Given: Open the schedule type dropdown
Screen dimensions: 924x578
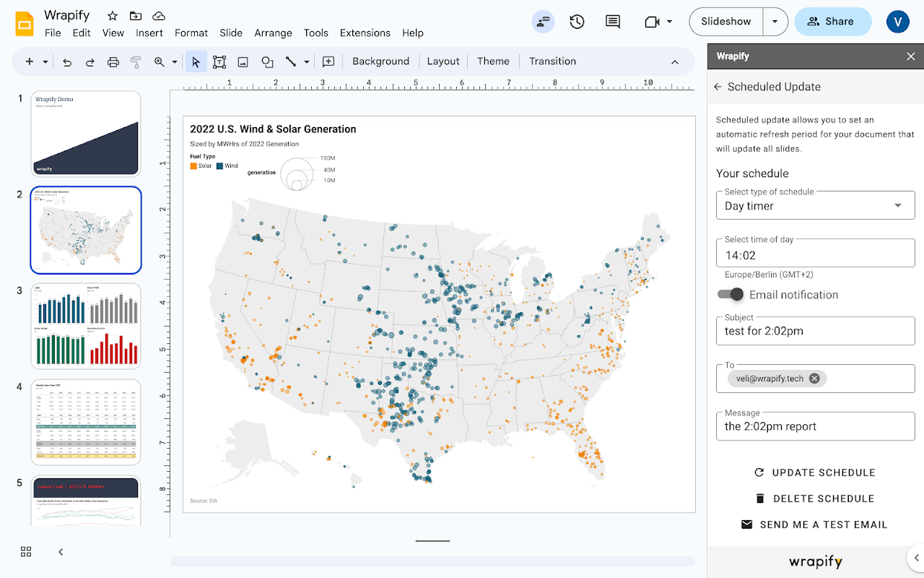Looking at the screenshot, I should (897, 204).
